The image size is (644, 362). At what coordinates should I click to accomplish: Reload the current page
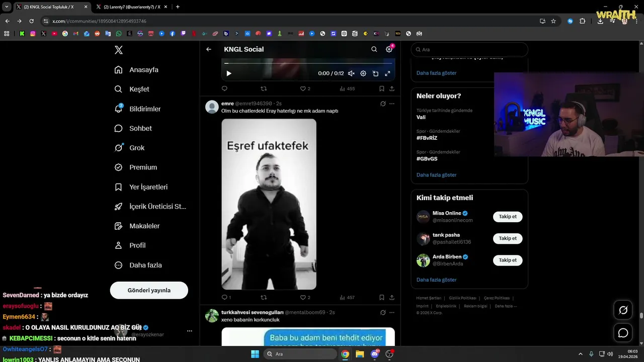pyautogui.click(x=31, y=21)
